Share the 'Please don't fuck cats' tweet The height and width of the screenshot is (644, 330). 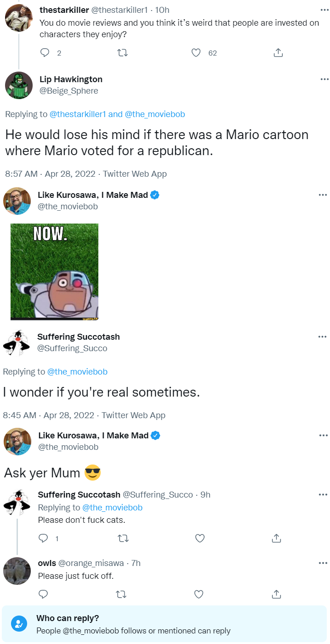[x=276, y=538]
